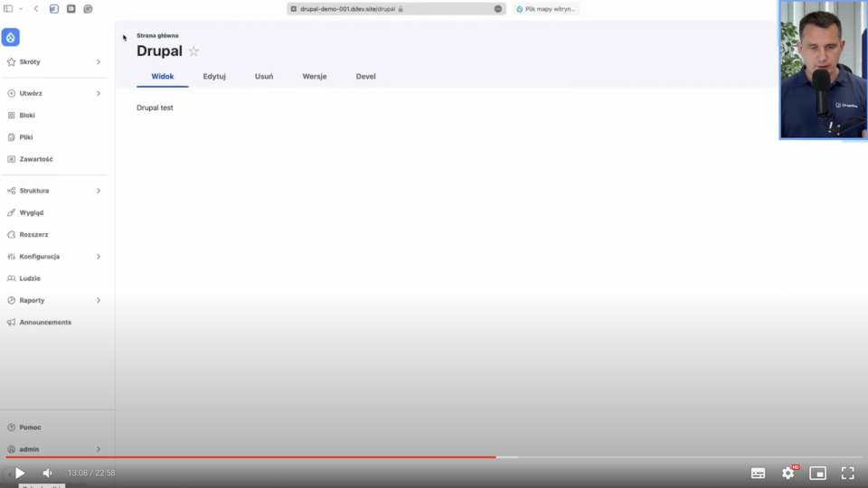Image resolution: width=868 pixels, height=488 pixels.
Task: Click the Raporty chart icon
Action: [x=11, y=300]
